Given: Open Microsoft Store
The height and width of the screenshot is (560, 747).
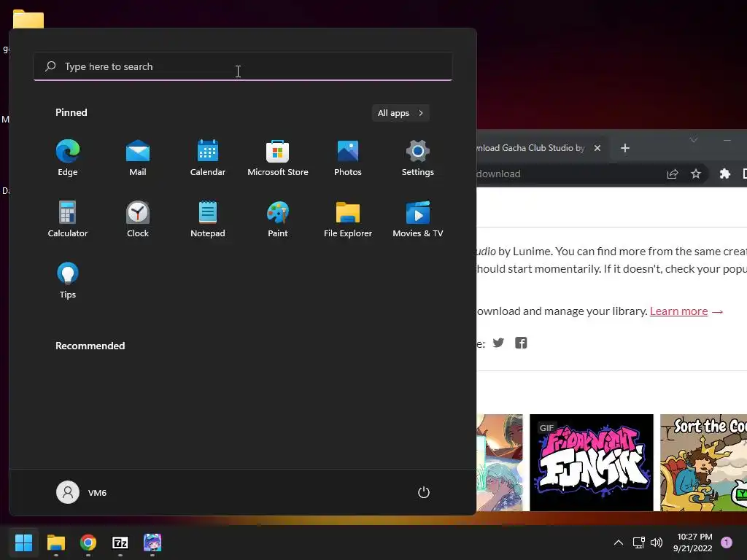Looking at the screenshot, I should 278,158.
